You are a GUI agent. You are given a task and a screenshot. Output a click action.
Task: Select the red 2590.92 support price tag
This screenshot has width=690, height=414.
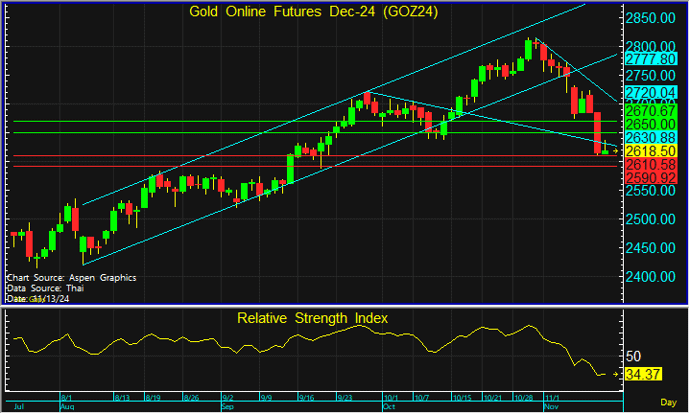coord(651,177)
